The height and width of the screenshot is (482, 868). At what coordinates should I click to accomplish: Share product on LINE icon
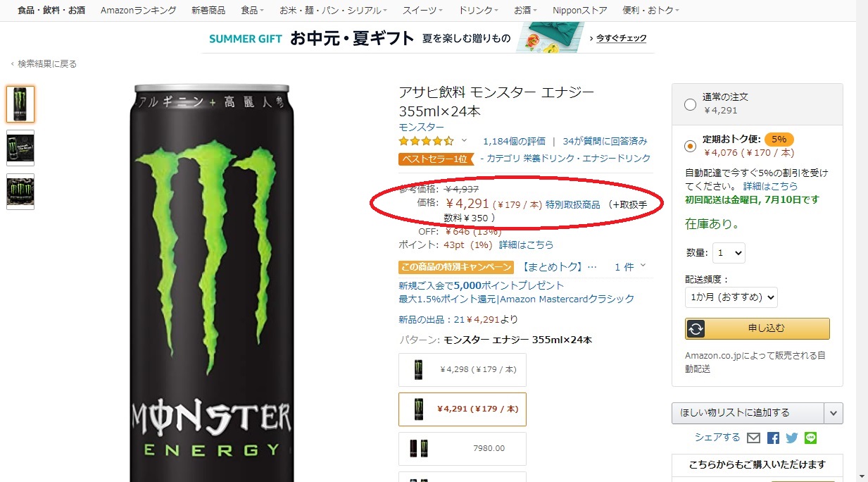pyautogui.click(x=810, y=438)
